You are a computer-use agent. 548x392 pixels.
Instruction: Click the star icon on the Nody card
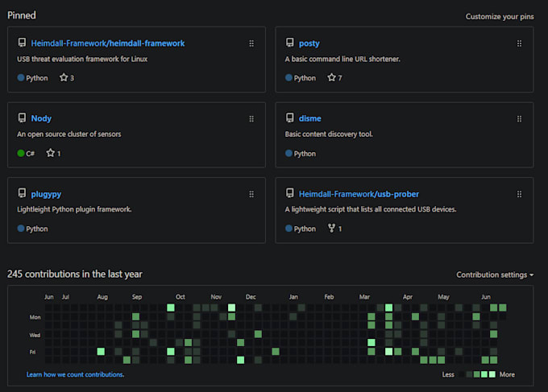(x=50, y=153)
